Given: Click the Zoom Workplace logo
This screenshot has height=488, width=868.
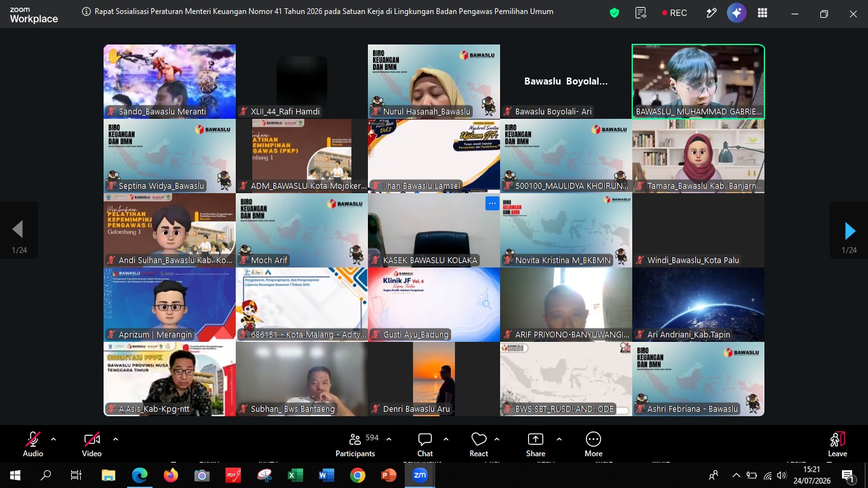Looking at the screenshot, I should (34, 15).
